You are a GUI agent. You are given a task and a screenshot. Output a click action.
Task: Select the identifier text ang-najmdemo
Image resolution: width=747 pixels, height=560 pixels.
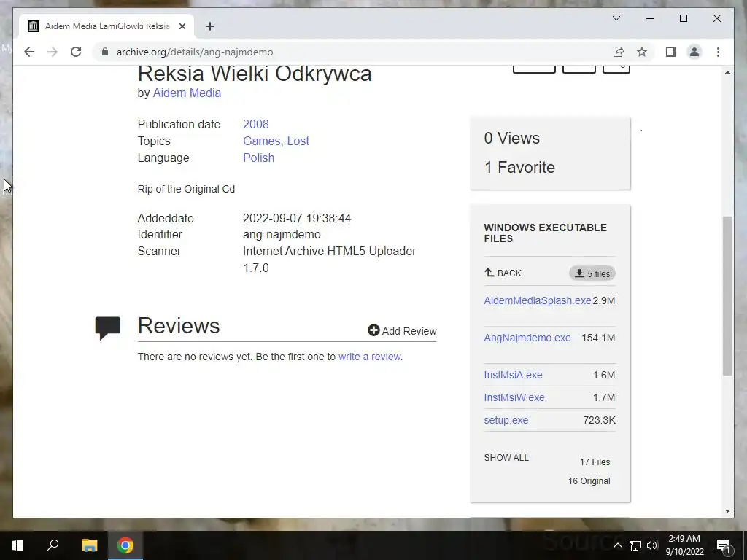pos(282,234)
